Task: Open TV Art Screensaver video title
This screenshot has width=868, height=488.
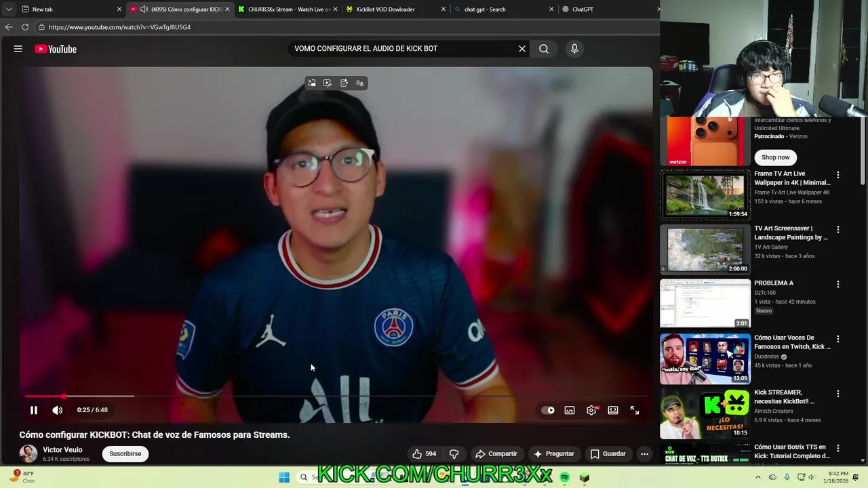Action: (791, 233)
